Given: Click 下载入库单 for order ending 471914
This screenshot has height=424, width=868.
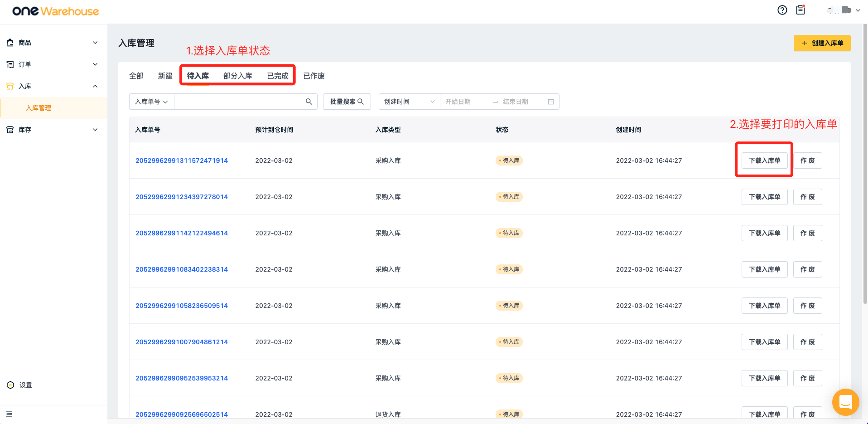Looking at the screenshot, I should pyautogui.click(x=764, y=161).
